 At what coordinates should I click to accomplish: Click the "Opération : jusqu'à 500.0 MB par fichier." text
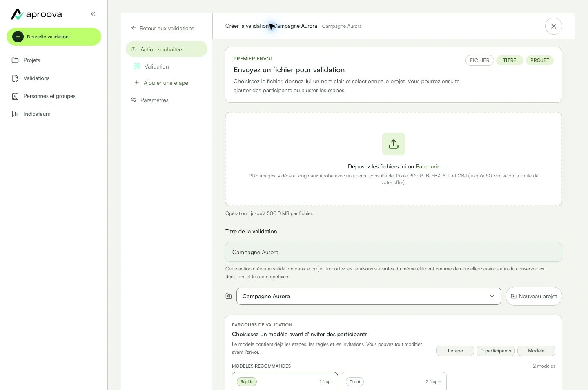tap(269, 213)
